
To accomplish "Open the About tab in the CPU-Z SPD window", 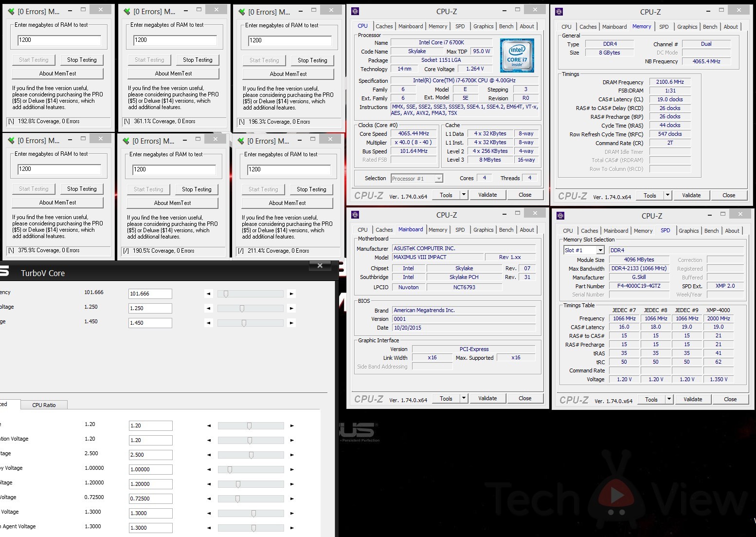I will (732, 231).
